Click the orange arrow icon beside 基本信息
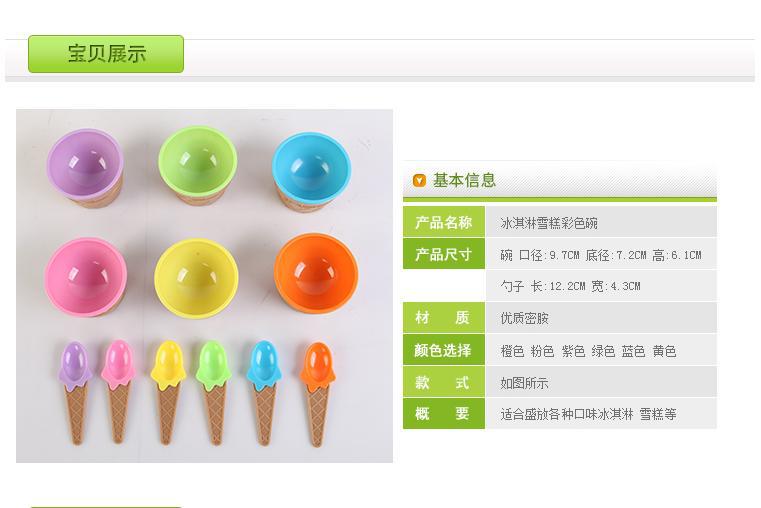The height and width of the screenshot is (508, 761). 419,180
